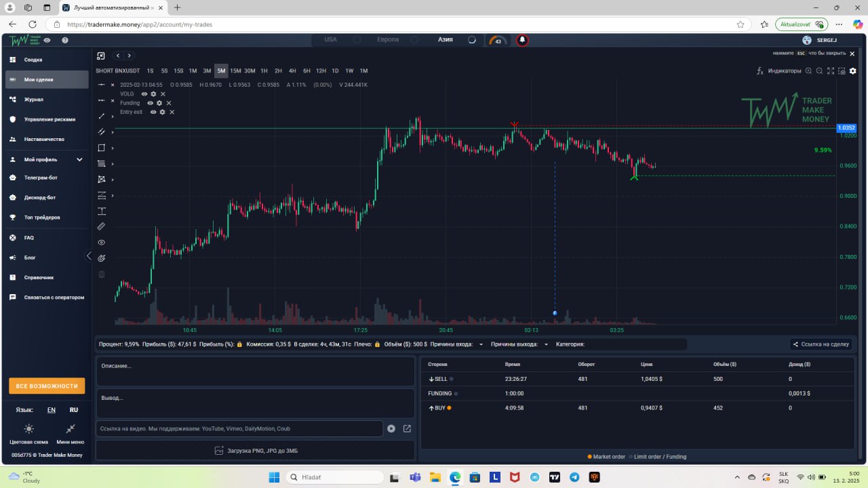Copy trade link via Ссылка на сделку
The width and height of the screenshot is (868, 488).
coord(821,344)
